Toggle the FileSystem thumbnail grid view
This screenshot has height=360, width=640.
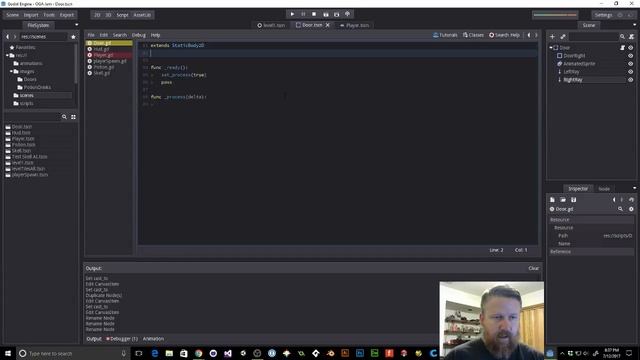73,117
